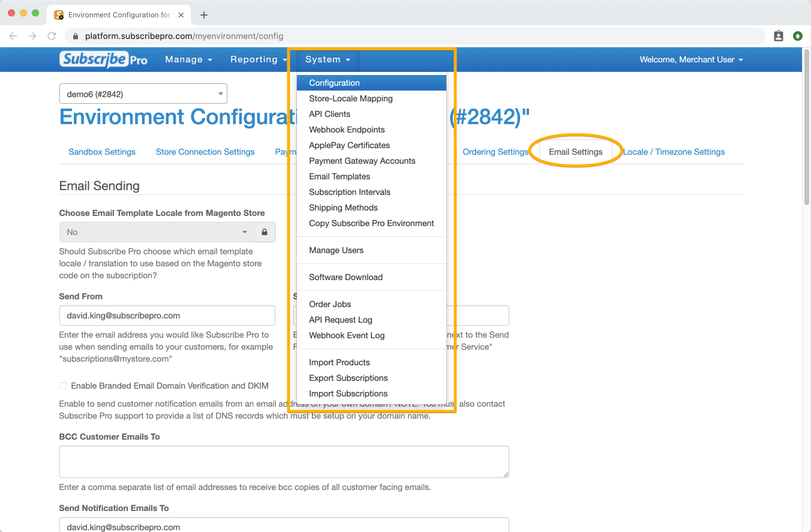This screenshot has height=532, width=811.
Task: Select Copy Subscribe Pro Environment
Action: 371,223
